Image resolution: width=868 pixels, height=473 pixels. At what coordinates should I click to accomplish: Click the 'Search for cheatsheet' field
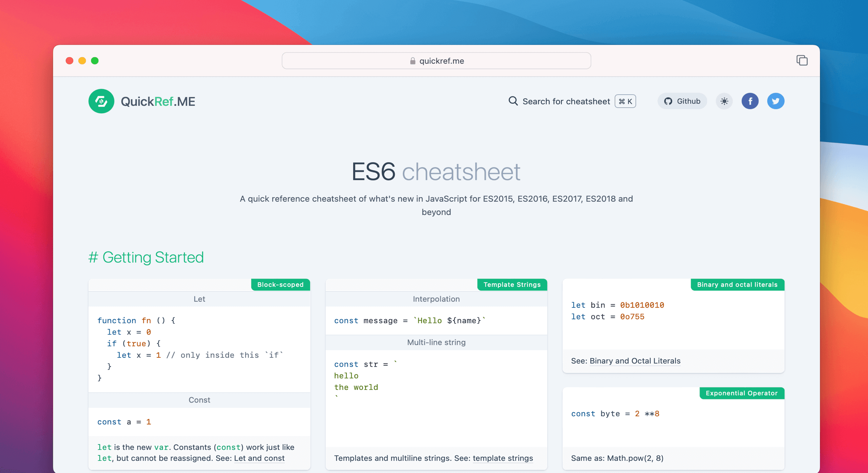pyautogui.click(x=566, y=101)
